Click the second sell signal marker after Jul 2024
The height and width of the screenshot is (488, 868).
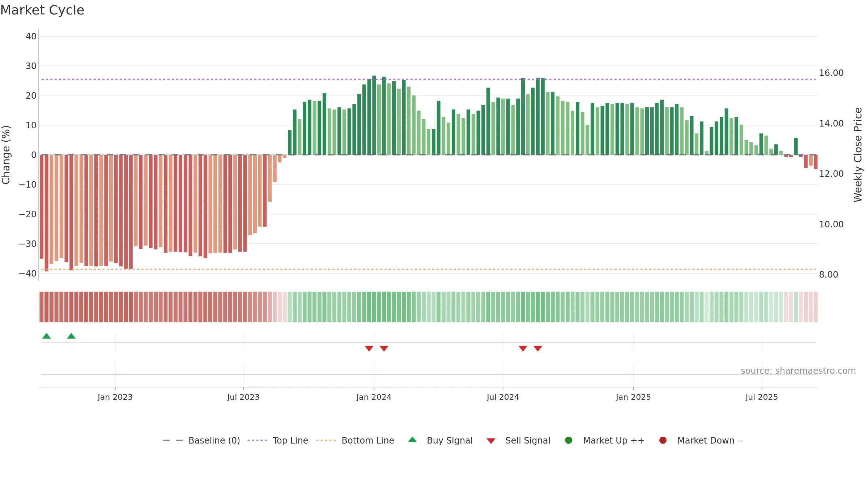tap(538, 348)
